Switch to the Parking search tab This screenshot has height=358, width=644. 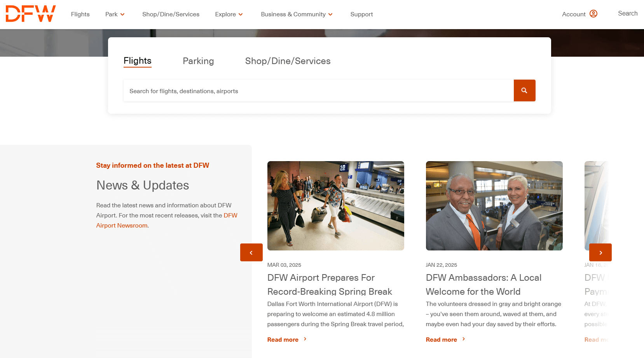(x=198, y=61)
